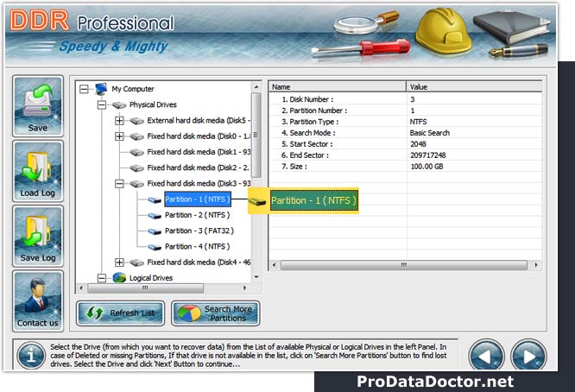Click the drive icon beside Disk1 entry
Viewport: 575px width, 392px height.
pos(136,152)
